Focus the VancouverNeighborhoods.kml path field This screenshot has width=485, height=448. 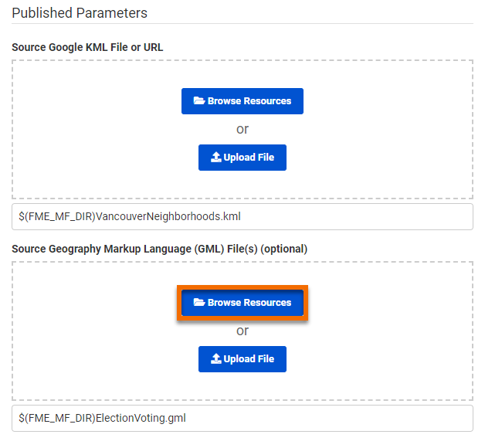pos(309,216)
